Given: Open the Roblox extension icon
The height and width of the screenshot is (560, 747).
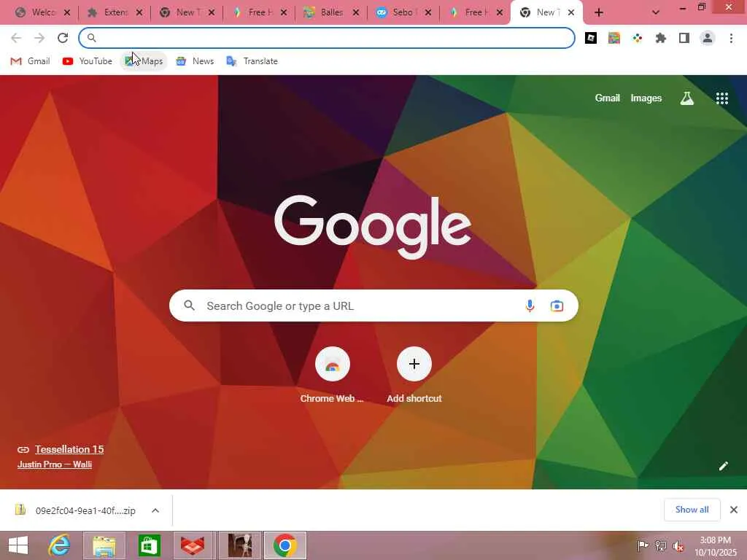Looking at the screenshot, I should click(591, 38).
